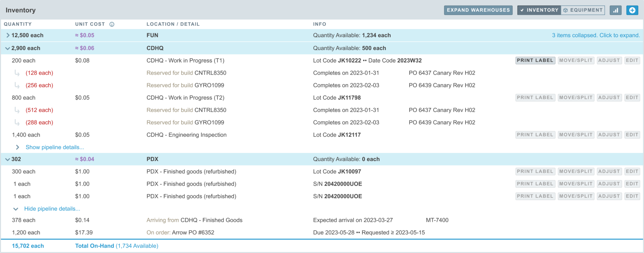Viewport: 644px width, 253px height.
Task: Click Move/Split for lot JK11798
Action: (x=576, y=98)
